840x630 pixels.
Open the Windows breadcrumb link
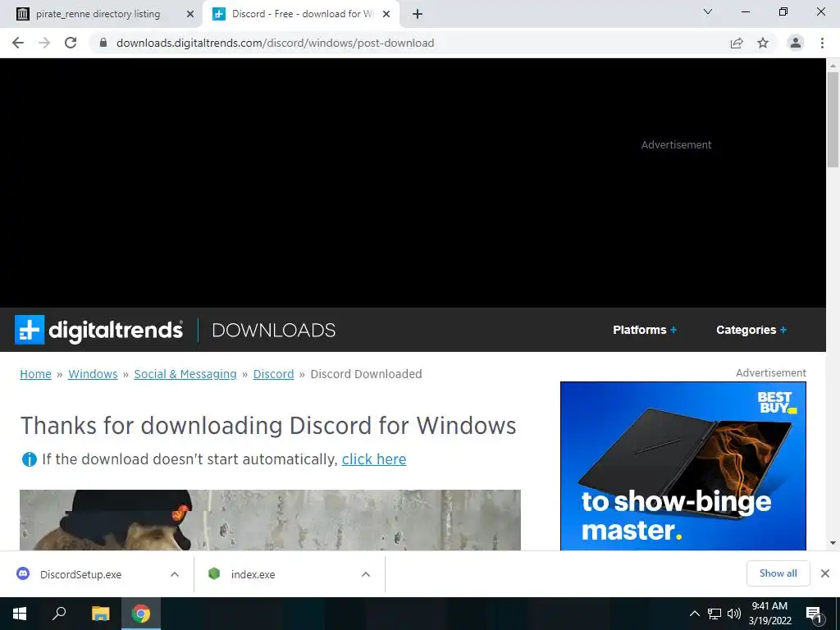(x=93, y=374)
